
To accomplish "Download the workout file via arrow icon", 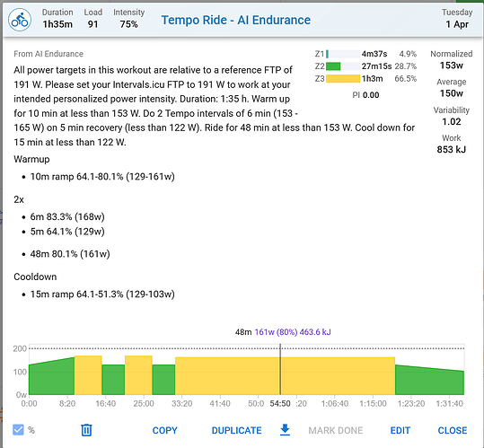I will pos(285,430).
